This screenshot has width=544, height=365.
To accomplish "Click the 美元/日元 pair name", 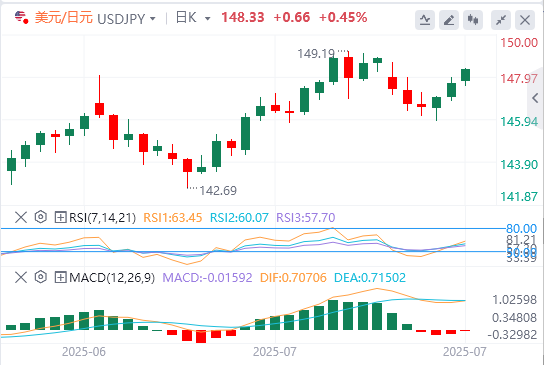I will point(63,17).
